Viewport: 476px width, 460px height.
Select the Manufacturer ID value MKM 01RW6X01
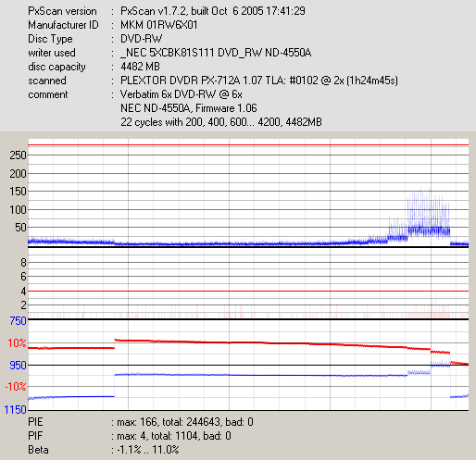pyautogui.click(x=159, y=25)
